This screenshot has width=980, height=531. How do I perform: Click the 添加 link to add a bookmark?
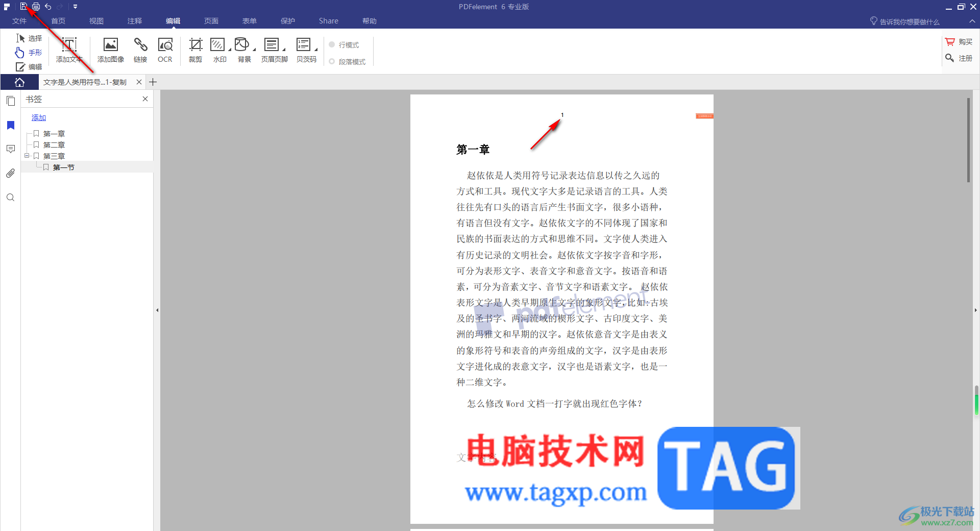point(39,117)
